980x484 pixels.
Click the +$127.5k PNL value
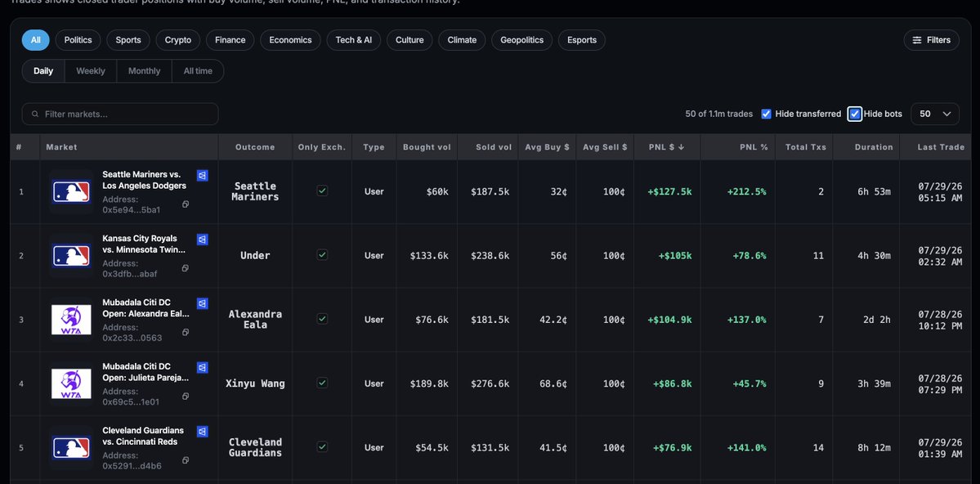pyautogui.click(x=669, y=192)
